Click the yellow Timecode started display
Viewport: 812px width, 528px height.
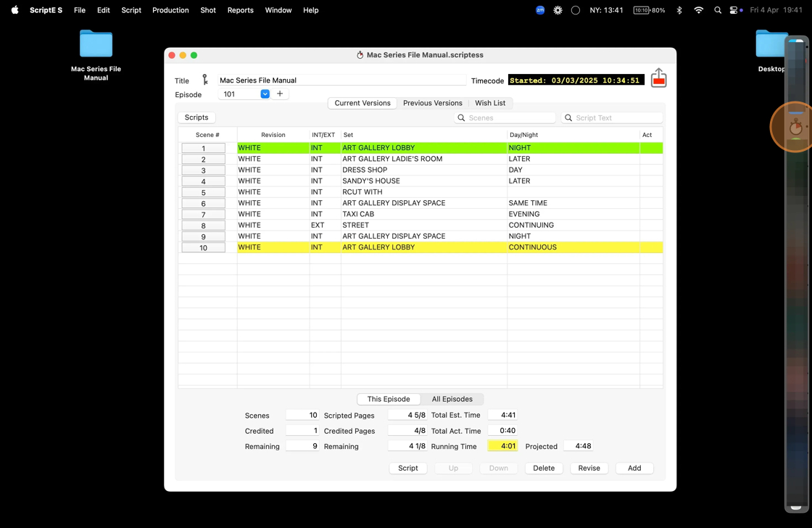pos(576,80)
